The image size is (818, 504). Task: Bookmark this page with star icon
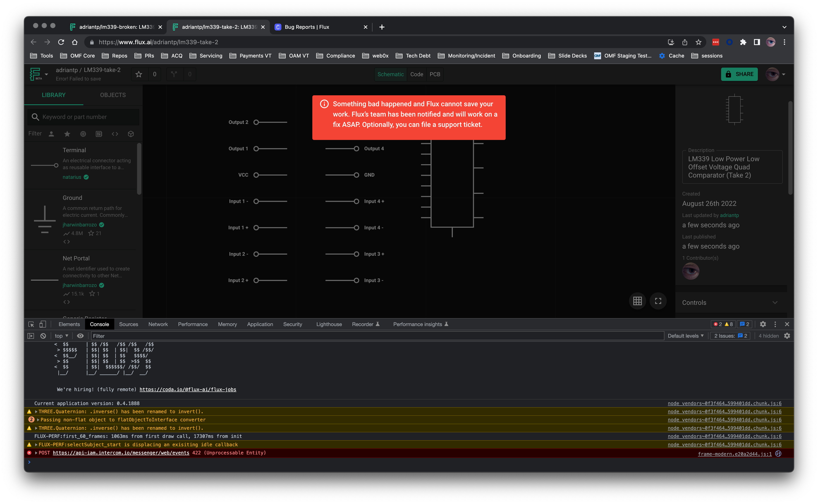click(698, 42)
